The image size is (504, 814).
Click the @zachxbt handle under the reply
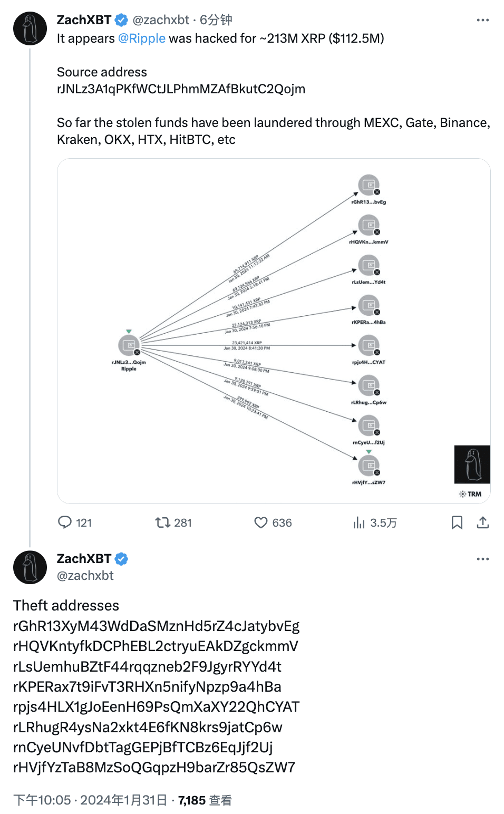click(x=84, y=576)
